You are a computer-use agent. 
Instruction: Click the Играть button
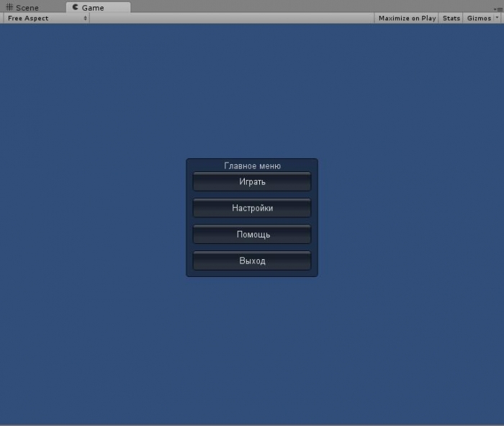point(252,182)
